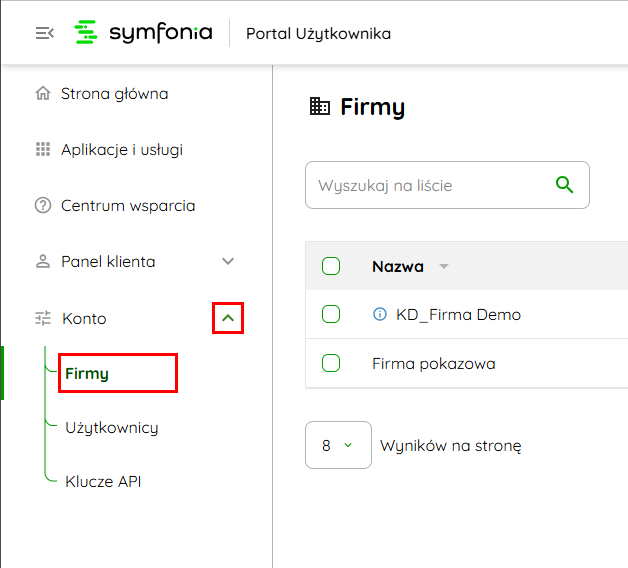Screen dimensions: 628x568
Task: Click the Konto sliders icon
Action: pyautogui.click(x=43, y=319)
